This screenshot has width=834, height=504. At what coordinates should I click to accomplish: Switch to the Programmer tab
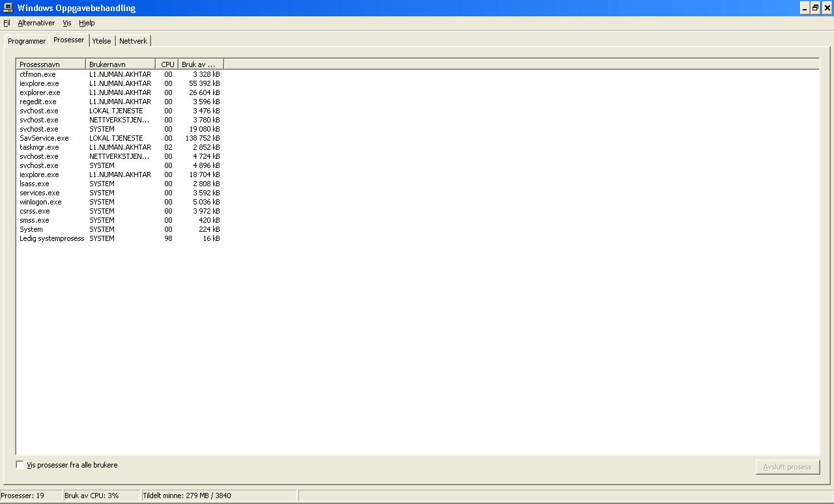(27, 41)
